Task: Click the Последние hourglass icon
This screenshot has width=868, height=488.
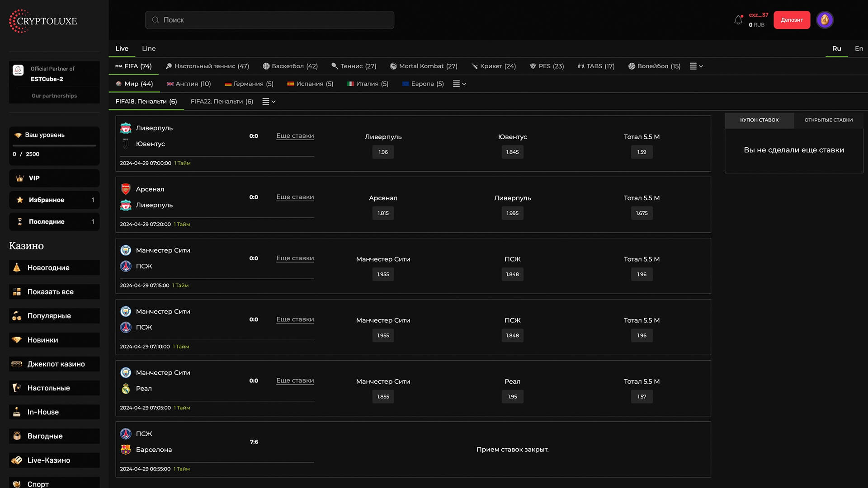Action: 20,221
